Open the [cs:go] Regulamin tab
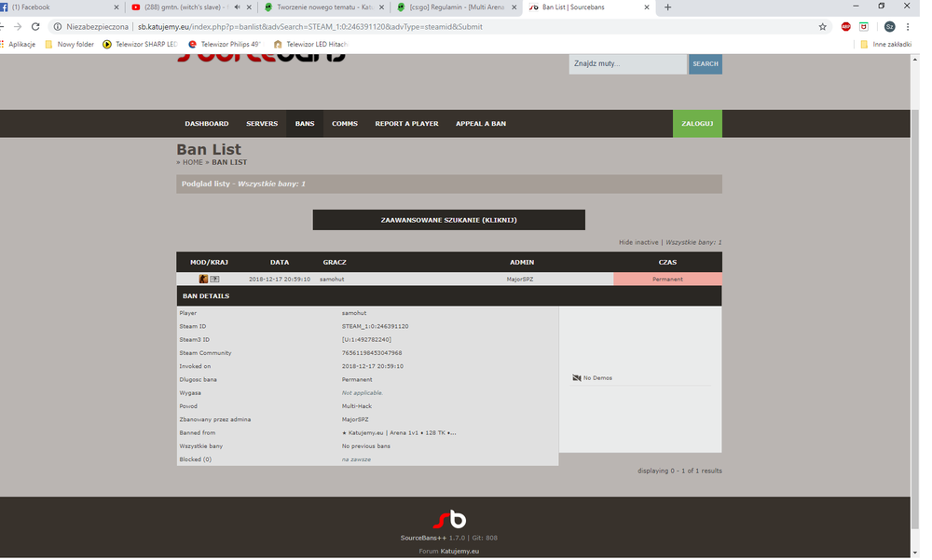 pos(455,7)
